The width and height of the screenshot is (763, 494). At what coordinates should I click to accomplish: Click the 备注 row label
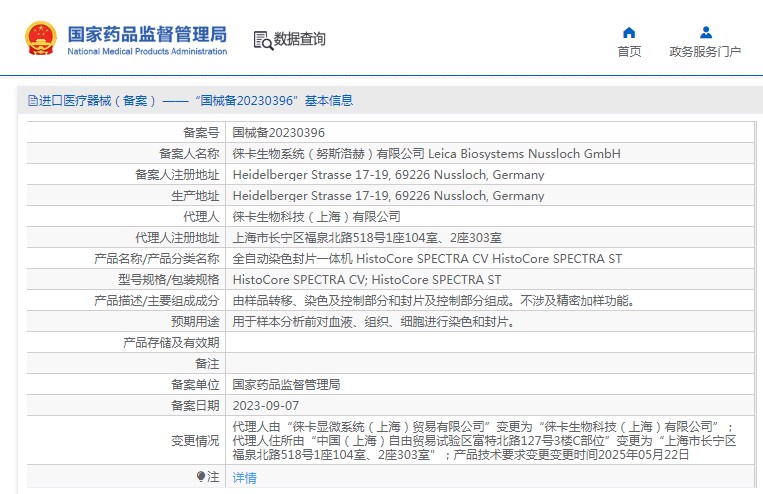point(207,364)
